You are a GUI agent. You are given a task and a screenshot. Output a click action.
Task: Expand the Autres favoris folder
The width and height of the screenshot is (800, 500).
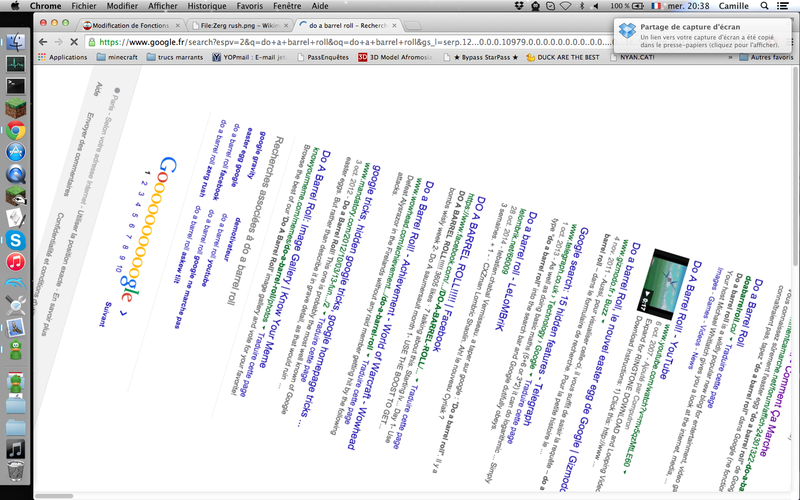click(x=766, y=57)
